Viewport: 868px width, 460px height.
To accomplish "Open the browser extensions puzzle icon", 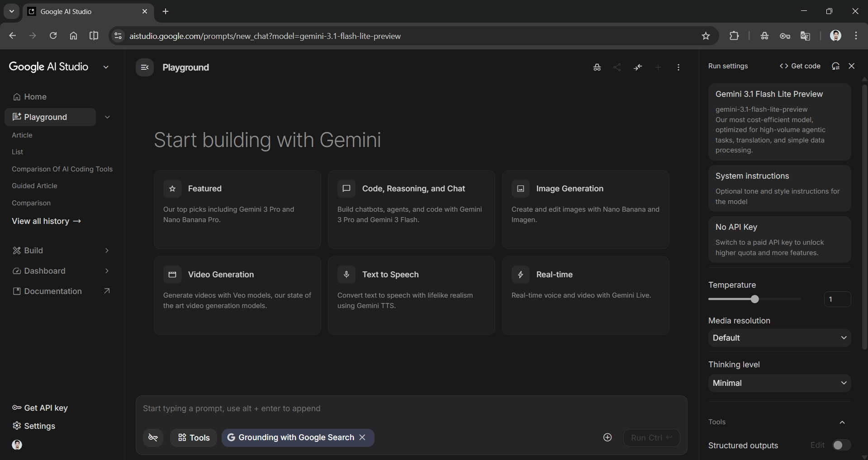I will 734,36.
